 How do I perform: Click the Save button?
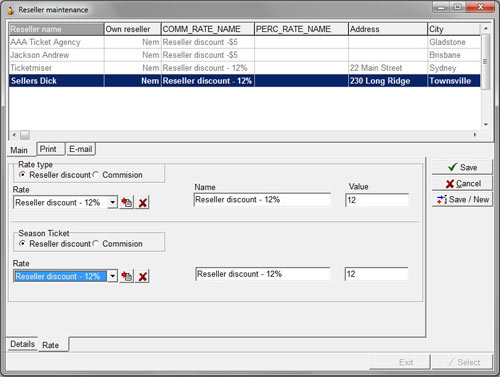(462, 167)
